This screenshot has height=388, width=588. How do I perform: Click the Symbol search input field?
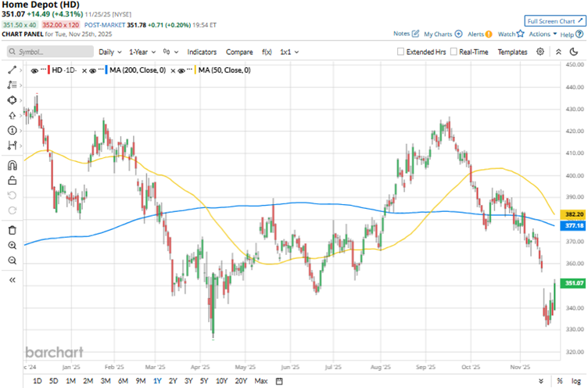(51, 52)
